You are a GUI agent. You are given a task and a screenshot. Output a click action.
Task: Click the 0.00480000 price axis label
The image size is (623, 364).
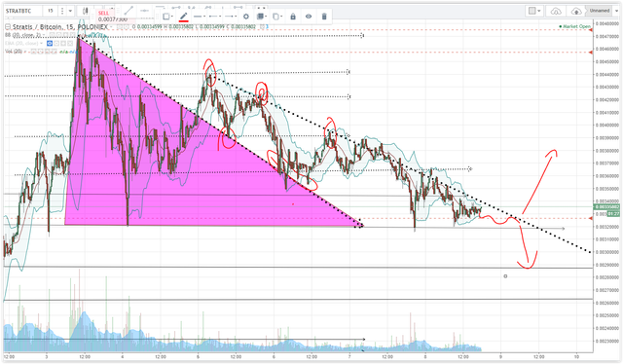(x=607, y=23)
